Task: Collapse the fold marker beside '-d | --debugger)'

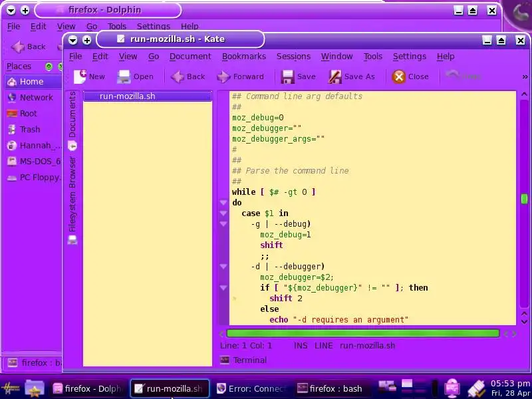Action: point(223,267)
